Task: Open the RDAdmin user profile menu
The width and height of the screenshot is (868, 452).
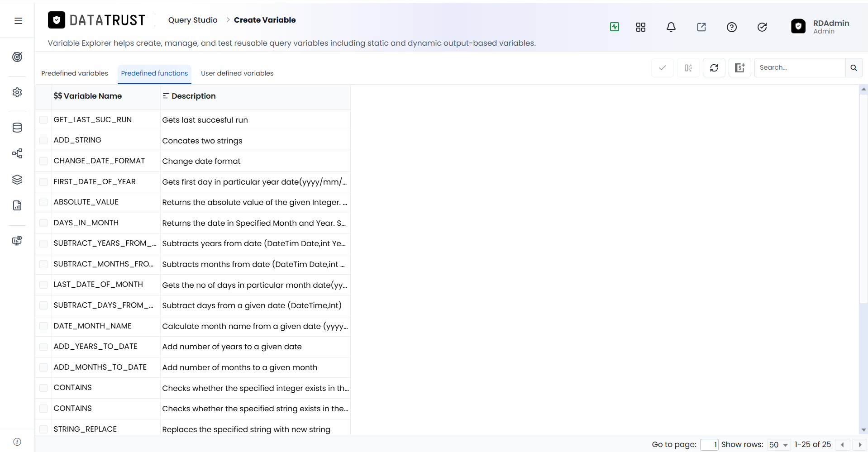Action: click(x=820, y=27)
